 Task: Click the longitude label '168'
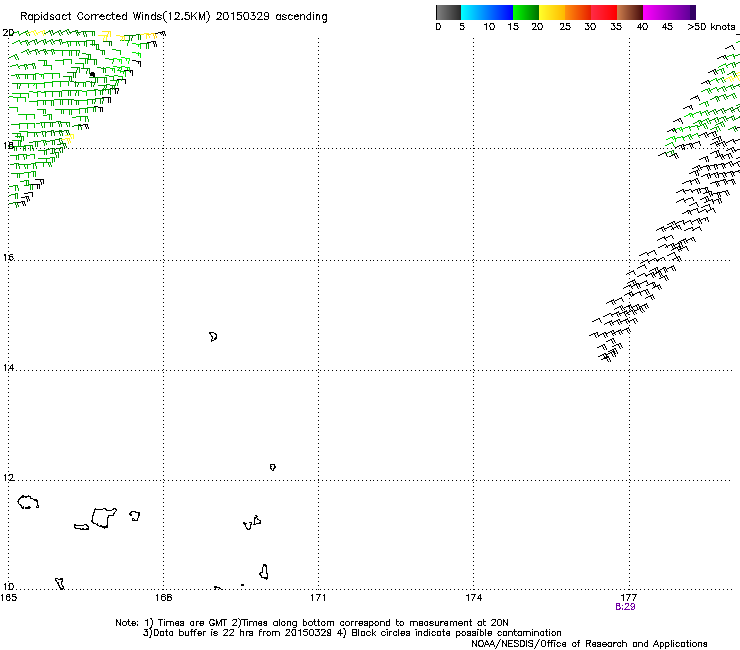[164, 598]
